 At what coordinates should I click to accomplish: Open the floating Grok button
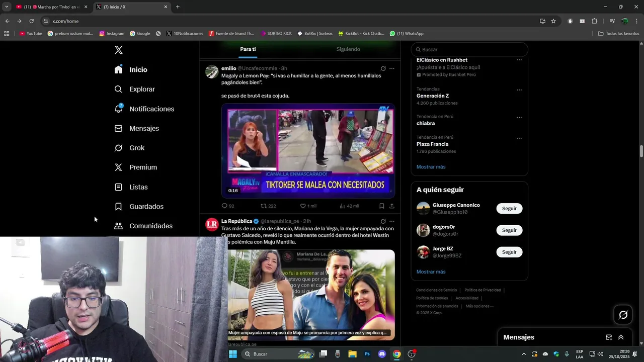pyautogui.click(x=623, y=315)
